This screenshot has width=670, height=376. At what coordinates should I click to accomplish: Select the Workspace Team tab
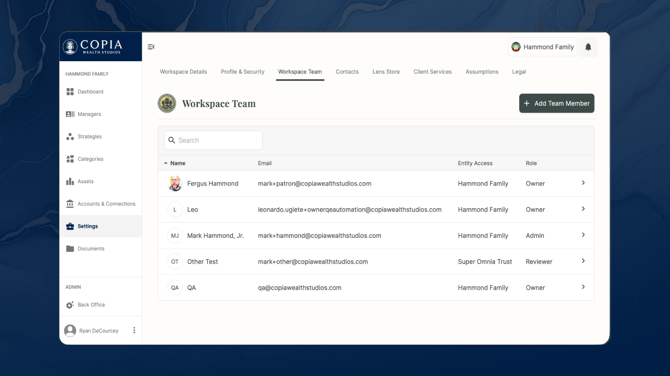[x=300, y=72]
